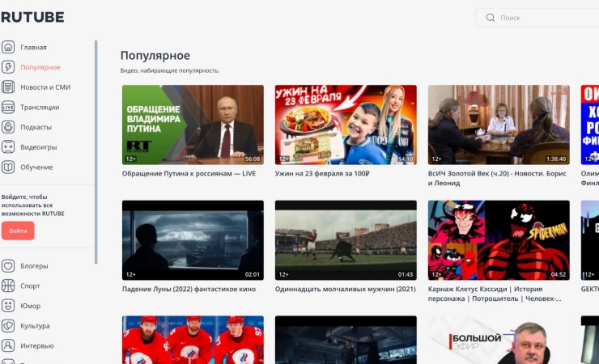
Task: Click the sidebar vertical scrollbar
Action: (96, 152)
